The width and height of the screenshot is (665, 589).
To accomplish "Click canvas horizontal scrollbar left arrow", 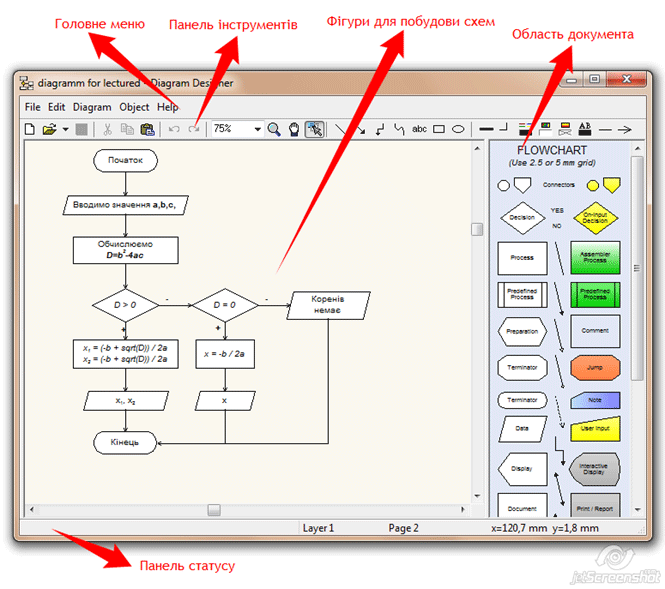I will click(x=31, y=509).
